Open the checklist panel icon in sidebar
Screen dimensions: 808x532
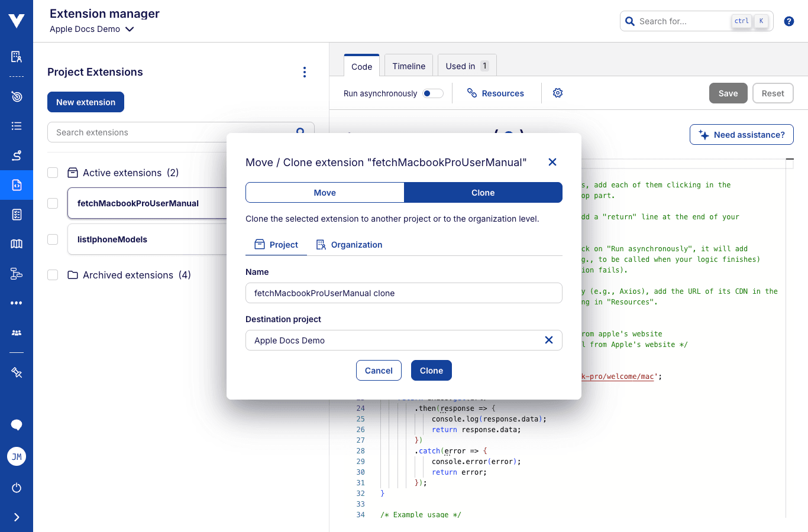[16, 215]
